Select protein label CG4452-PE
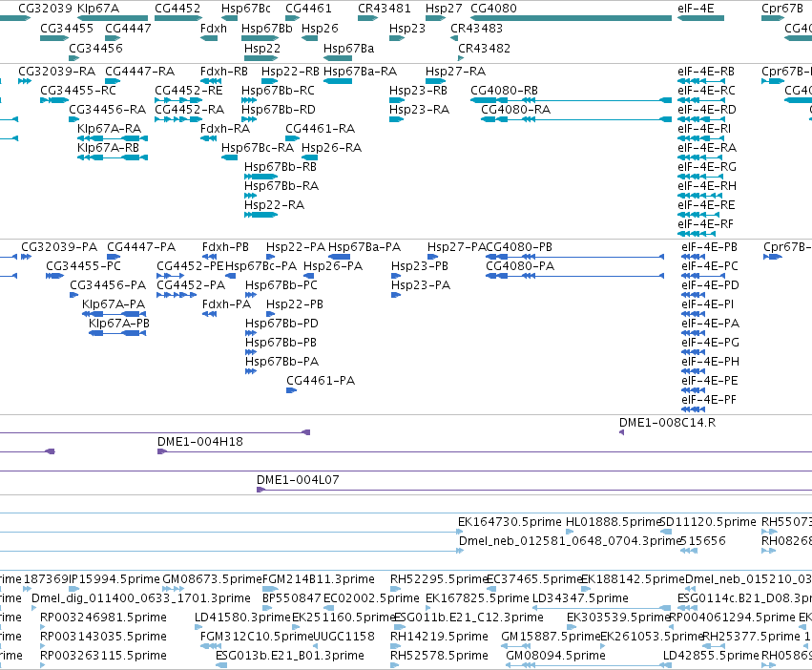The height and width of the screenshot is (670, 812). [x=190, y=266]
